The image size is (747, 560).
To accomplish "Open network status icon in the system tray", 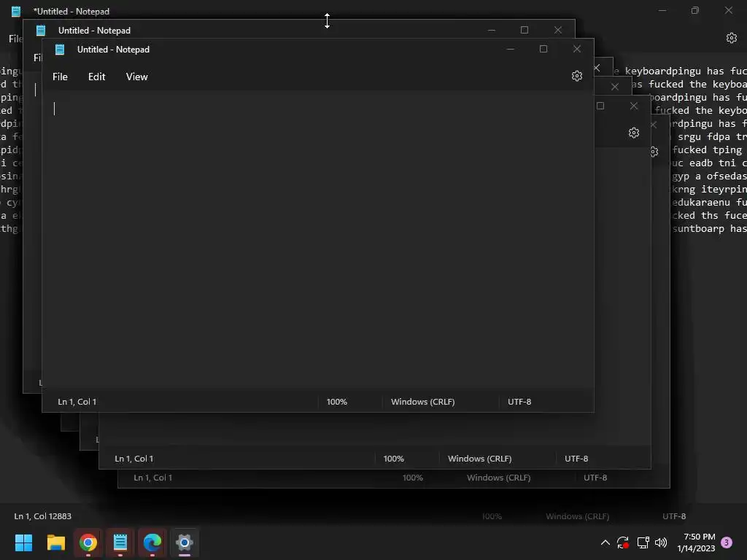I will [x=643, y=542].
